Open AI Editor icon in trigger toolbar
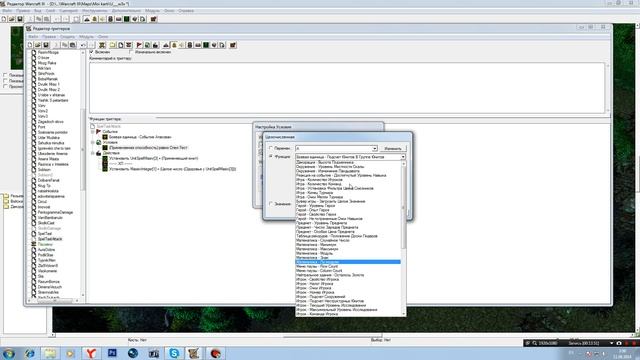Screen dimensions: 640x360 tap(206, 45)
